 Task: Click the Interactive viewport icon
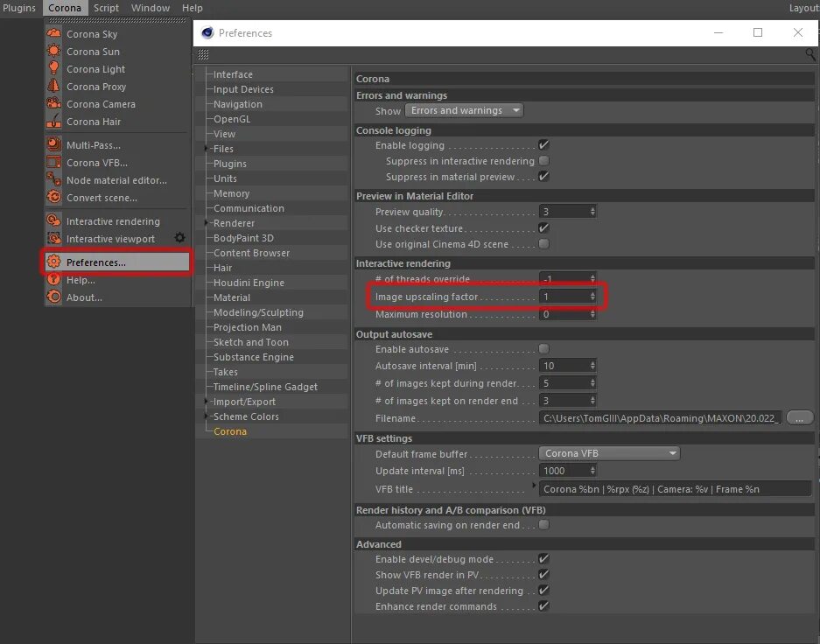(54, 238)
